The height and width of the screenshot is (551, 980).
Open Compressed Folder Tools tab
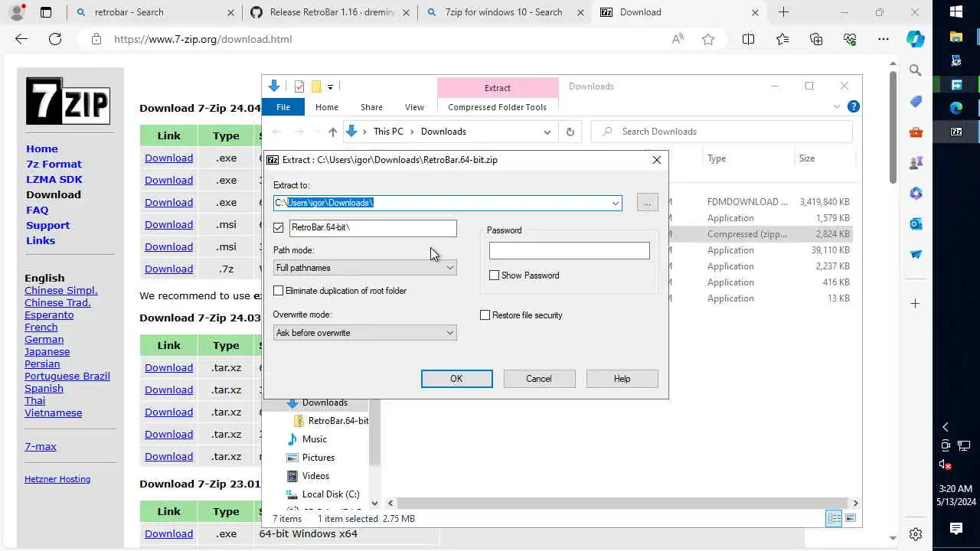point(497,107)
